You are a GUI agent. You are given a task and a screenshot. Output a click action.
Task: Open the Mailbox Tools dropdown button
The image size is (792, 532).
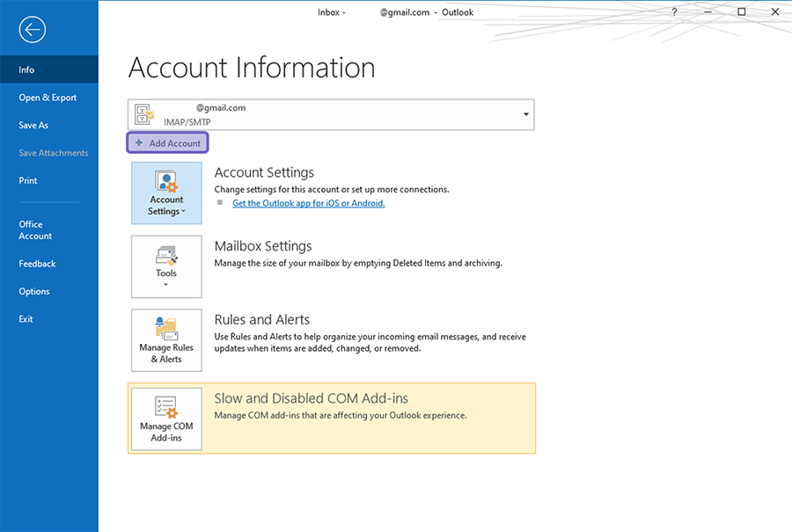tap(166, 266)
